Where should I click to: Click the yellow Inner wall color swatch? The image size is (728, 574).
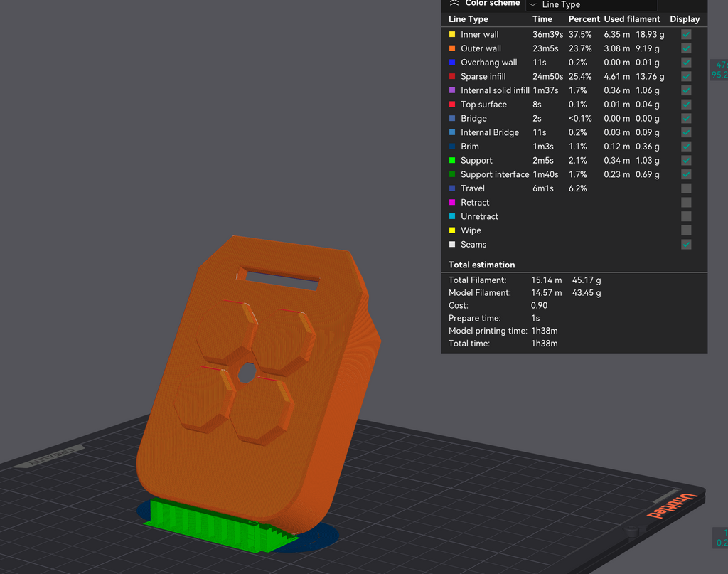(x=452, y=34)
